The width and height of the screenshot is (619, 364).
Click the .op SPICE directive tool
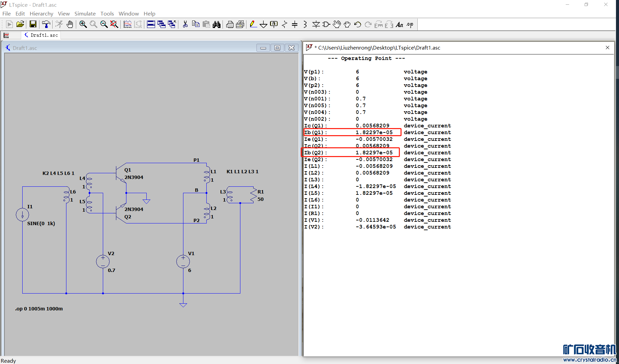410,24
